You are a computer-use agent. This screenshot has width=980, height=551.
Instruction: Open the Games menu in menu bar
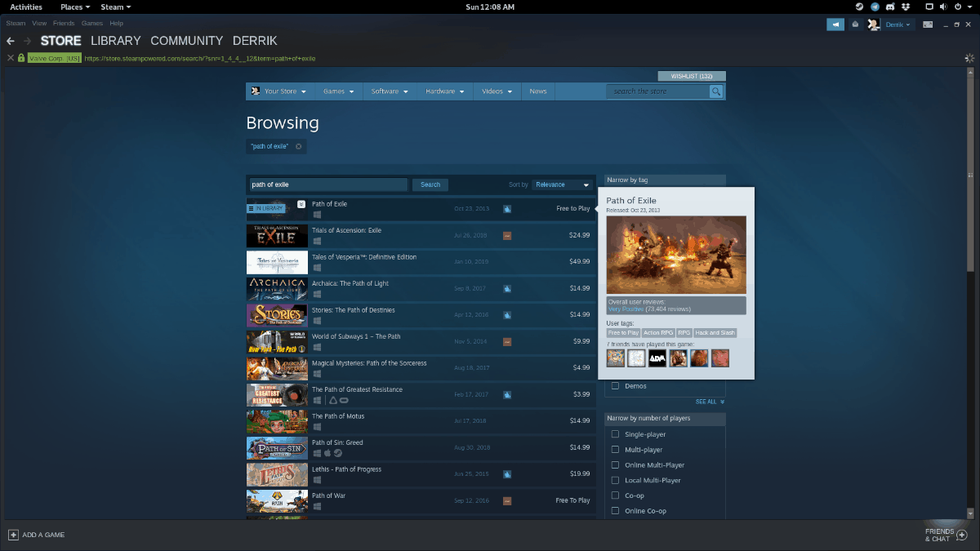pos(92,24)
